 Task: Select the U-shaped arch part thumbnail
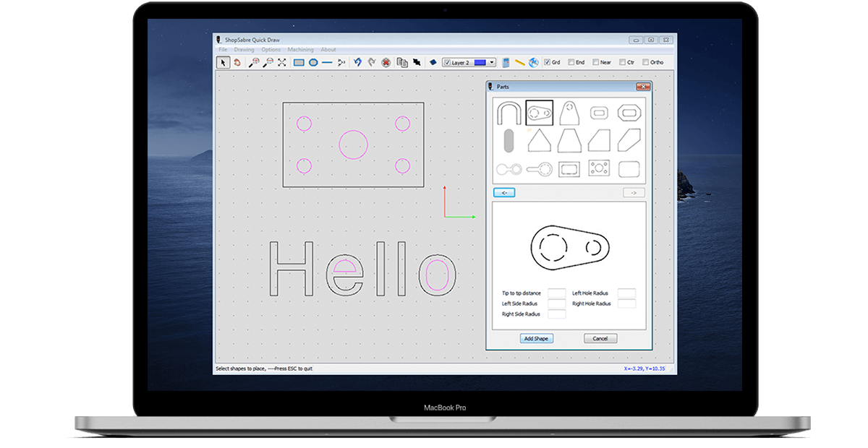508,113
